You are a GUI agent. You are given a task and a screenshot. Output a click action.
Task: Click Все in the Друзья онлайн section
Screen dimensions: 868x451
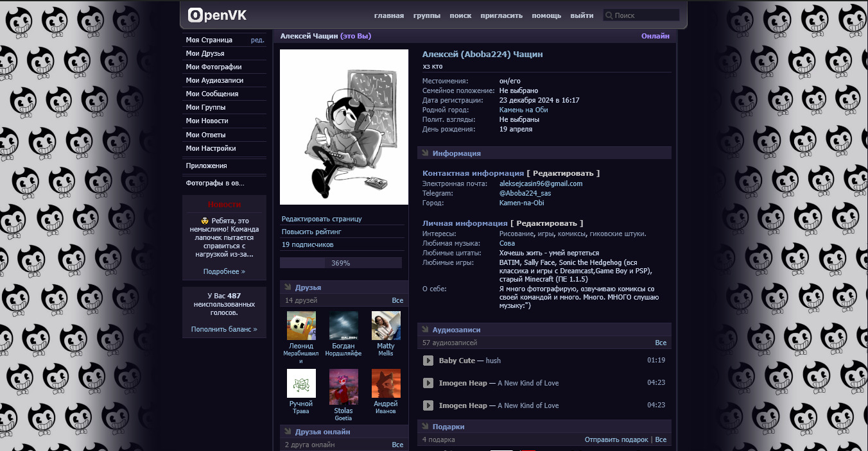click(397, 445)
